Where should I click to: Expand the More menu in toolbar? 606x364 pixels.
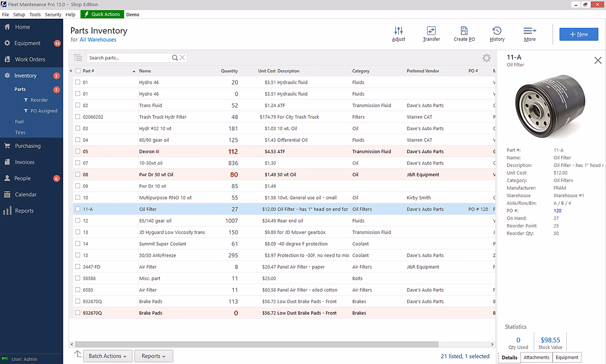pos(529,34)
